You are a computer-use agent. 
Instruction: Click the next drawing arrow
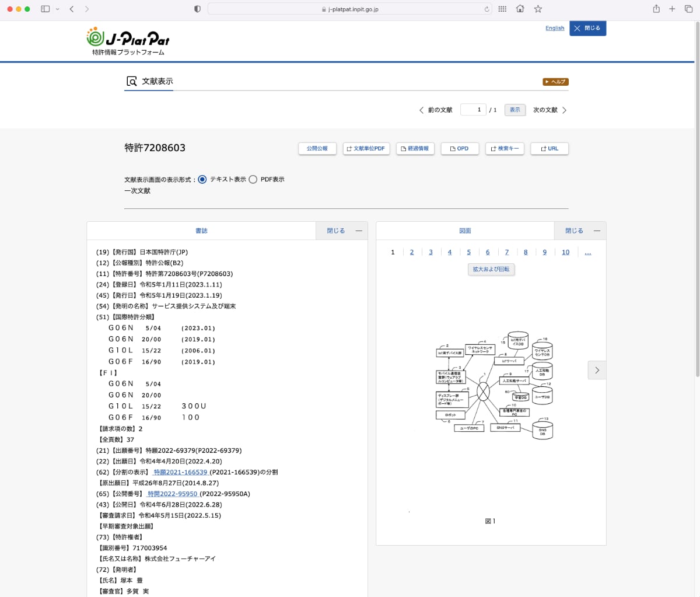(597, 370)
